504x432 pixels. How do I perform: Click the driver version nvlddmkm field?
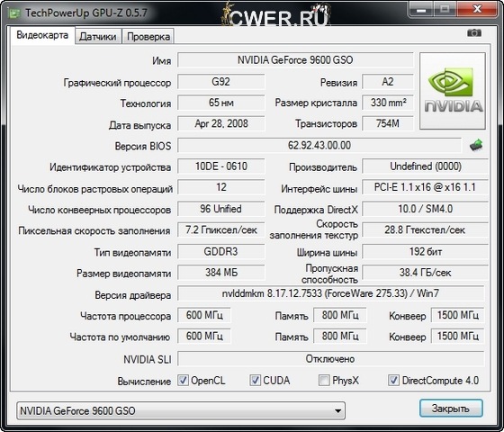(x=331, y=293)
